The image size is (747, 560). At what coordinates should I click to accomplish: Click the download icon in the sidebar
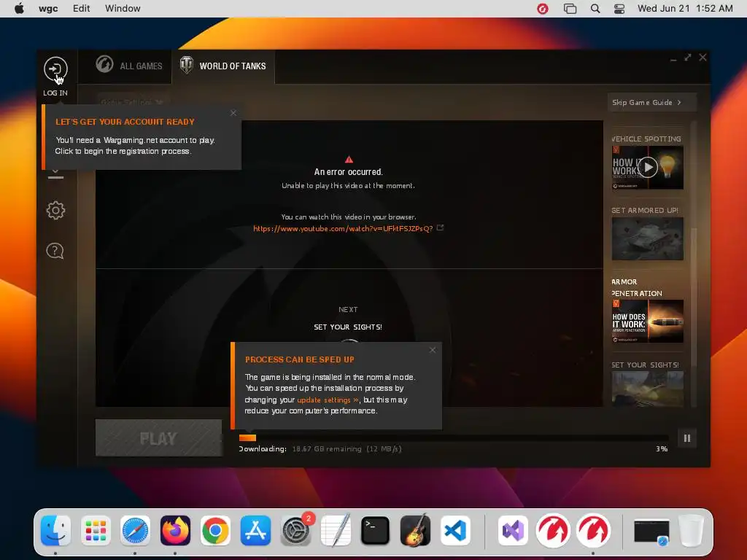pyautogui.click(x=55, y=174)
